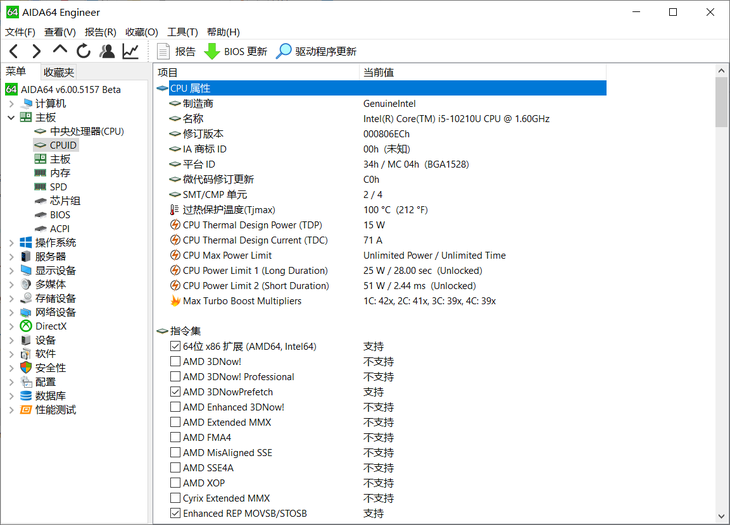Screen dimensions: 730x525
Task: Click power icon next to CPU Thermal Design Power
Action: tap(175, 225)
